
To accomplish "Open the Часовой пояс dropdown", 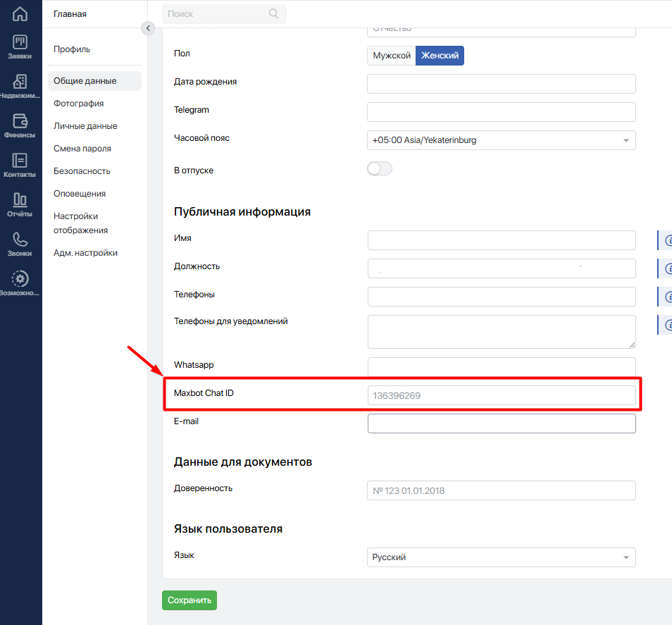I will tap(501, 140).
